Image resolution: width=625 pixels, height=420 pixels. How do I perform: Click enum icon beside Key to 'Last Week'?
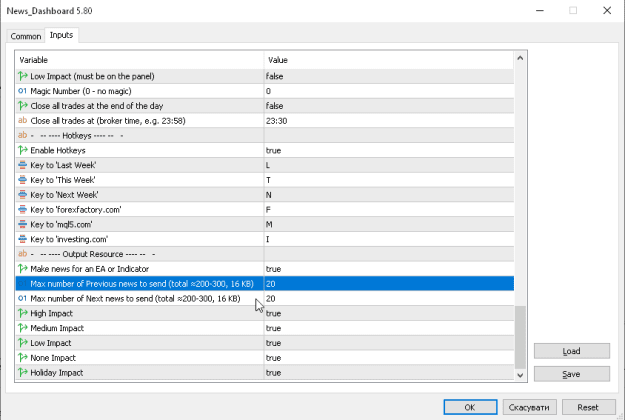tap(23, 165)
